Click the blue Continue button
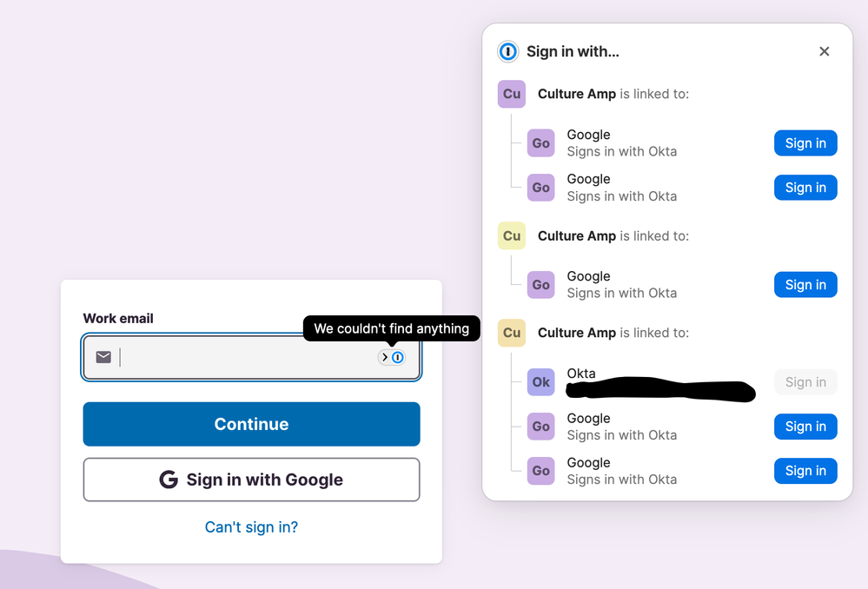This screenshot has width=868, height=589. 251,424
